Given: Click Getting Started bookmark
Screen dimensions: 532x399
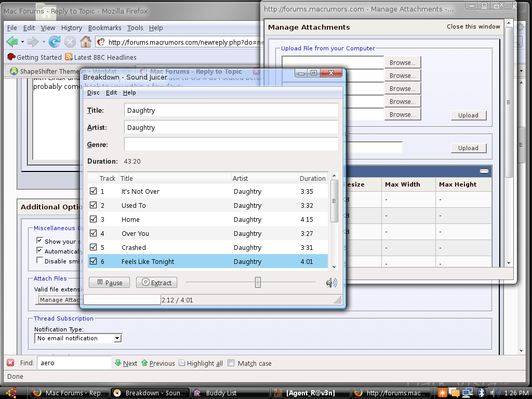Looking at the screenshot, I should [x=34, y=57].
